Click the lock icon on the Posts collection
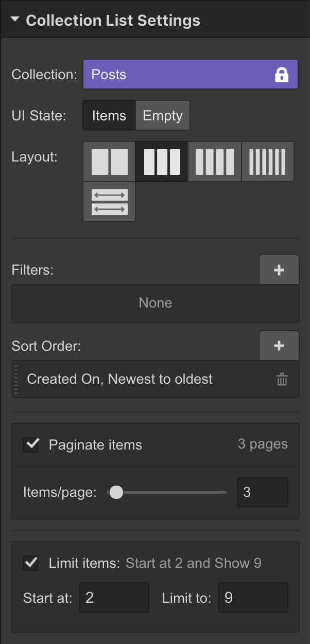Image resolution: width=310 pixels, height=644 pixels. tap(282, 74)
